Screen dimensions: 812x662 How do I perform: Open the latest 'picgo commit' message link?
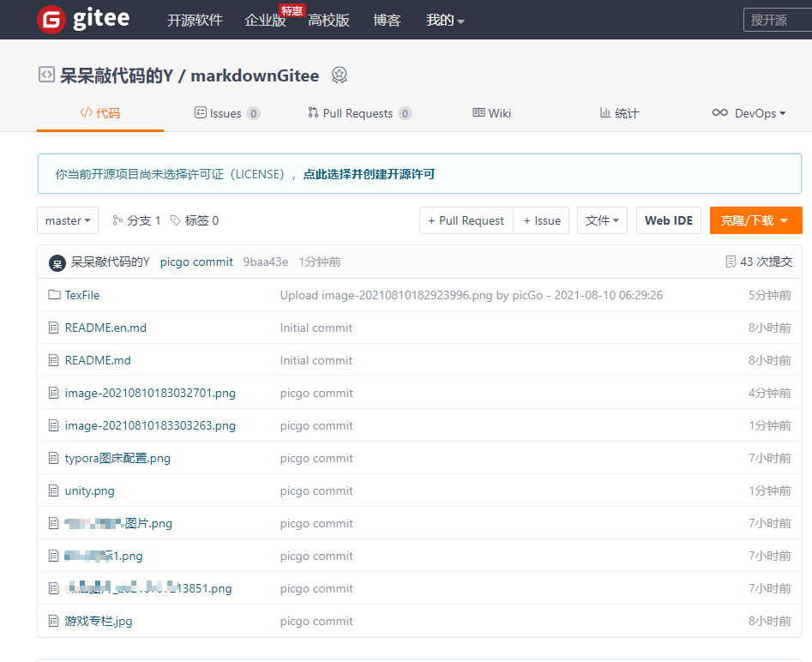[196, 262]
